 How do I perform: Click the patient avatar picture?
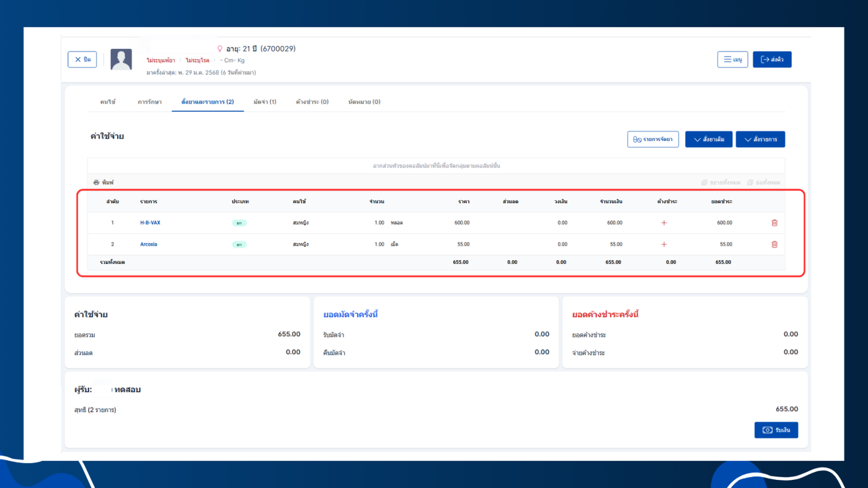(x=121, y=60)
